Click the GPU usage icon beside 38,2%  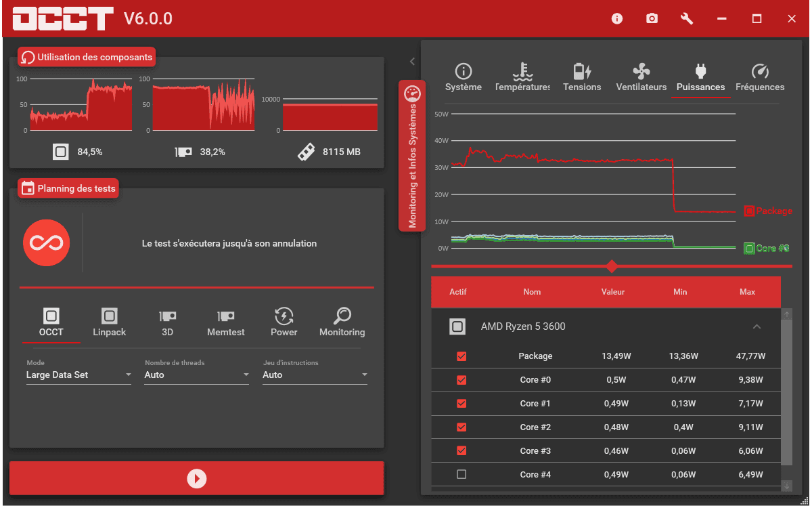(183, 152)
